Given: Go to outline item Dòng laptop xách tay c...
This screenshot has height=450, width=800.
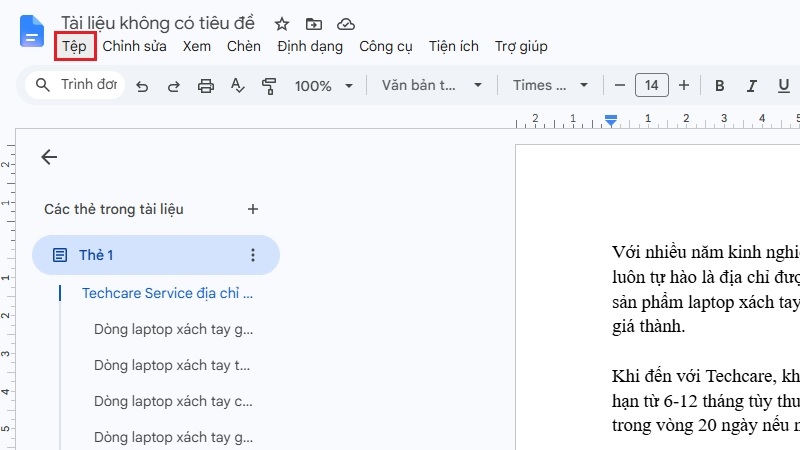Looking at the screenshot, I should coord(173,402).
